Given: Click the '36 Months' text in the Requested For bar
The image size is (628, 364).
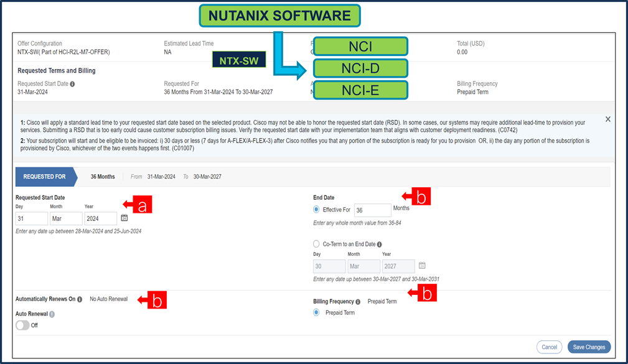Looking at the screenshot, I should 103,177.
